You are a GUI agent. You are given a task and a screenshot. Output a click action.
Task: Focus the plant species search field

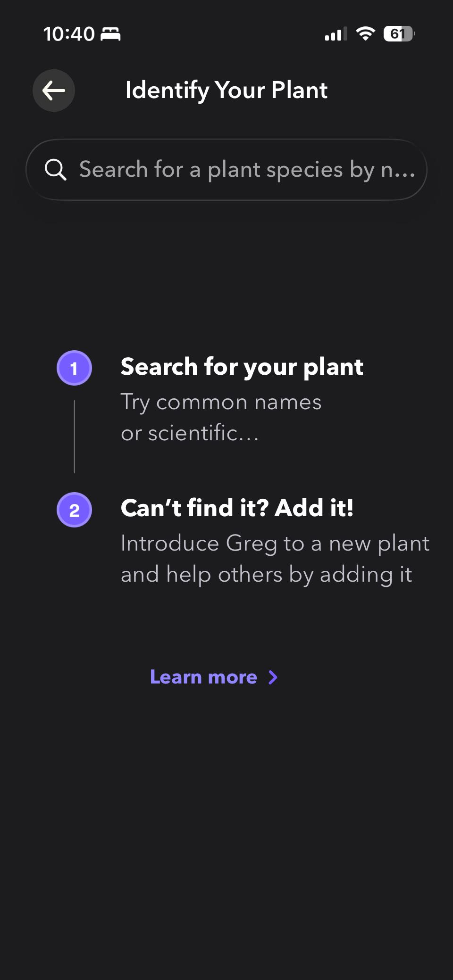[226, 170]
